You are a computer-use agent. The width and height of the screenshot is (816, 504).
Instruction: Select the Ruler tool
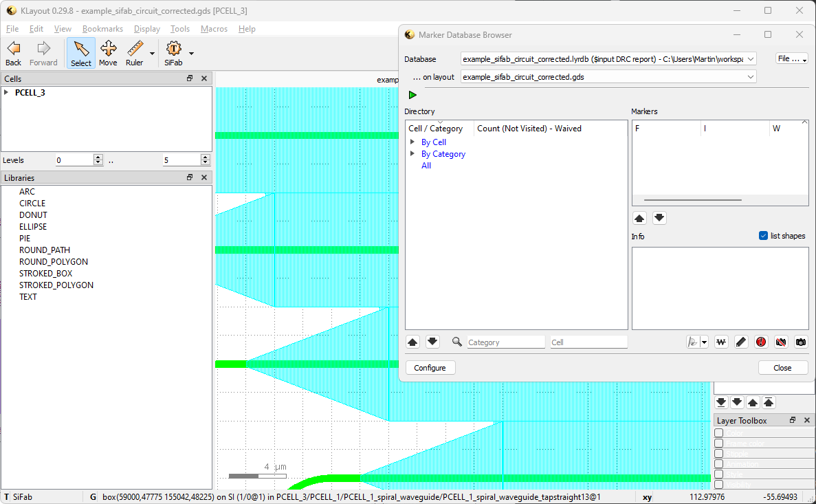pos(134,53)
